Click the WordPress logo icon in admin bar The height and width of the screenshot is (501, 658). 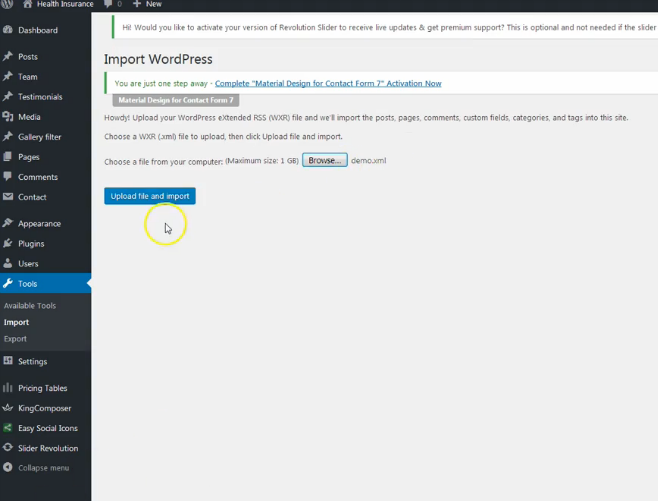click(x=9, y=4)
